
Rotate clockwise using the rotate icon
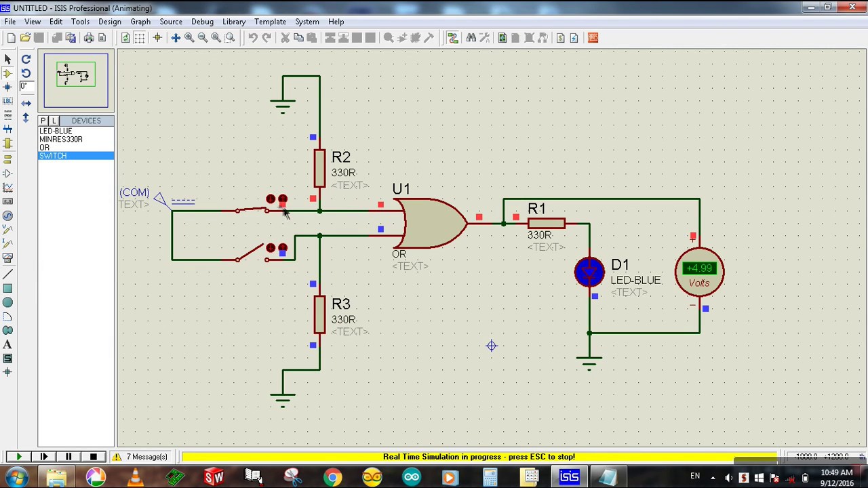point(26,59)
